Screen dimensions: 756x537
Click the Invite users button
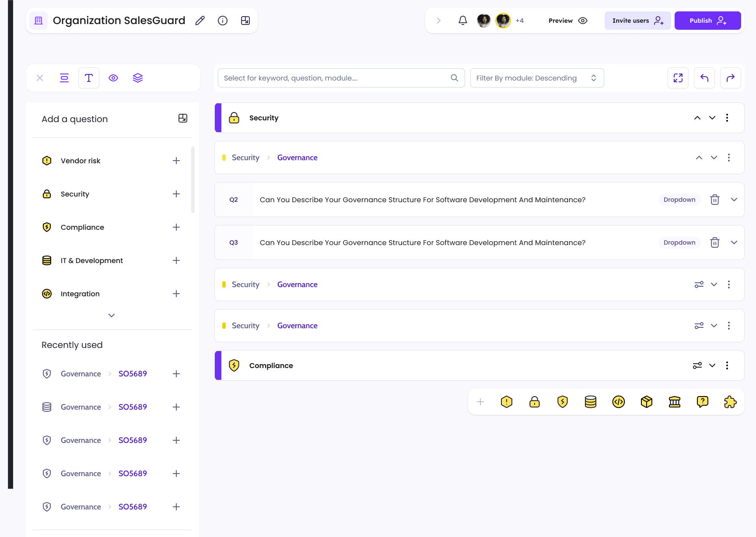tap(637, 21)
